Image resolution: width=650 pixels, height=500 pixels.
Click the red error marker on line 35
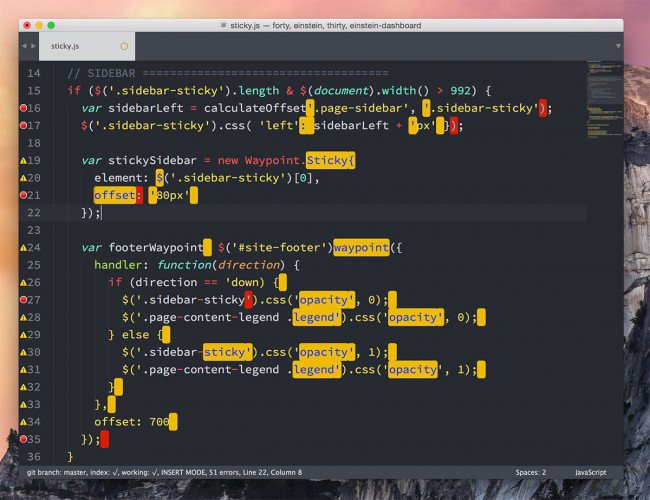pyautogui.click(x=23, y=439)
